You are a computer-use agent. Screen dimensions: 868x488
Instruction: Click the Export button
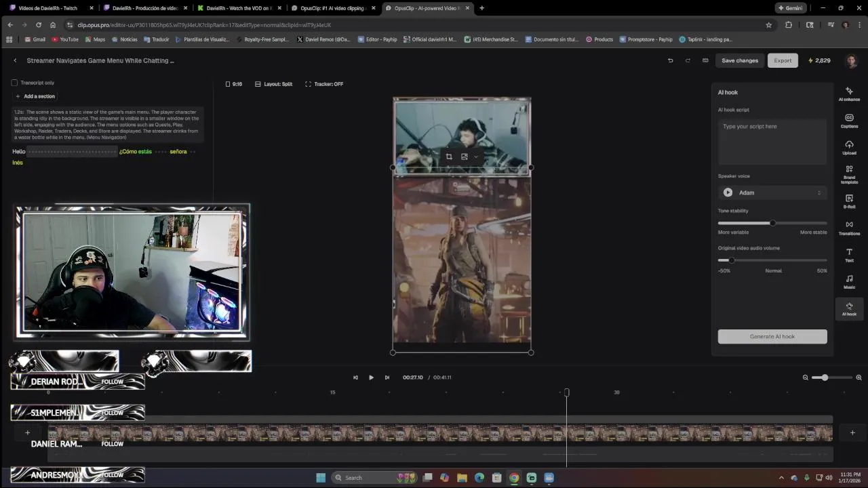click(x=783, y=60)
